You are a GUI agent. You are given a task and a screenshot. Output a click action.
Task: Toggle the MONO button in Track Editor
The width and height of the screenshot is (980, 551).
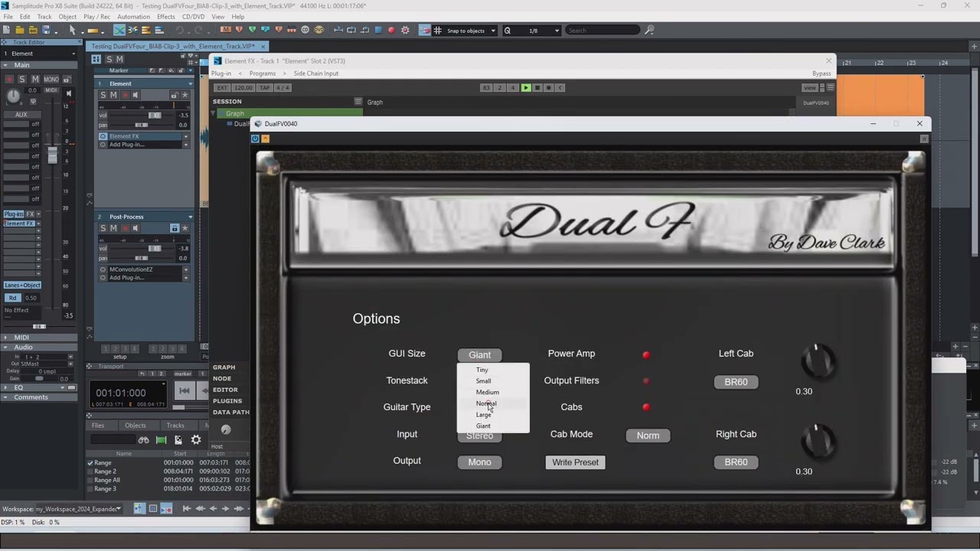coord(51,80)
